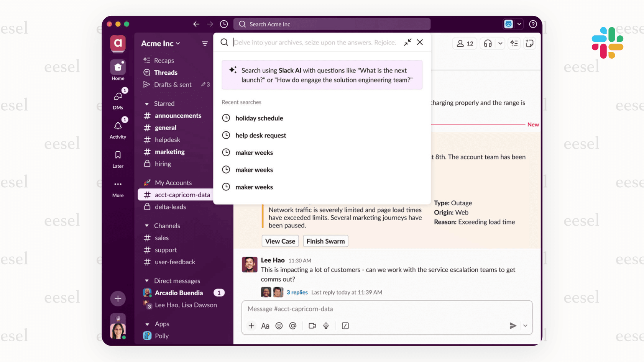Screen dimensions: 644x362
Task: Collapse the Apps section
Action: [x=147, y=324]
